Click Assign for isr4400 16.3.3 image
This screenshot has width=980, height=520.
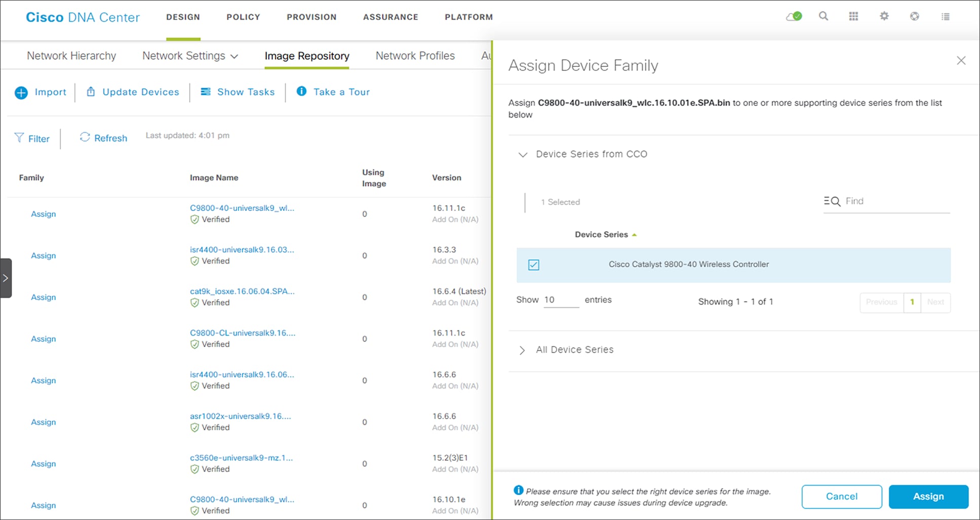[44, 255]
